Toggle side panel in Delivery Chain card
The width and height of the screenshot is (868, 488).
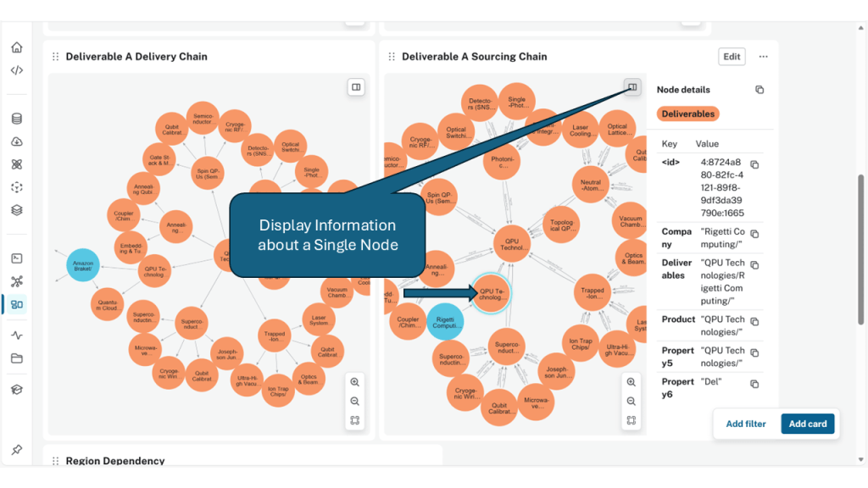[x=357, y=86]
